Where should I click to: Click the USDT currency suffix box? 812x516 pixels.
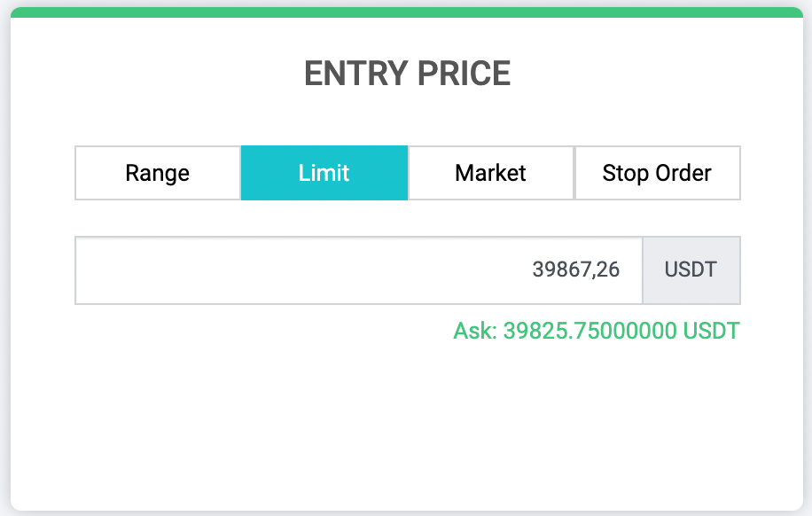click(691, 270)
